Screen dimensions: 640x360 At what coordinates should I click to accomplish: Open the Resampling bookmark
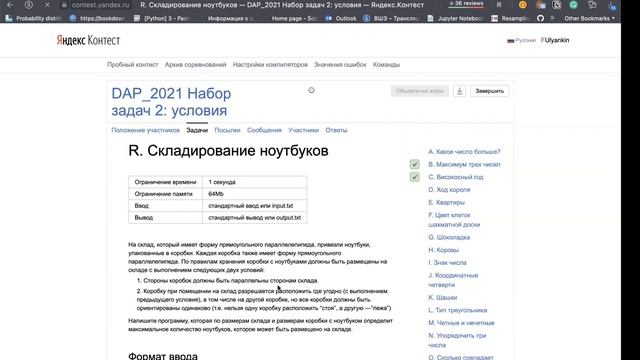[x=510, y=18]
